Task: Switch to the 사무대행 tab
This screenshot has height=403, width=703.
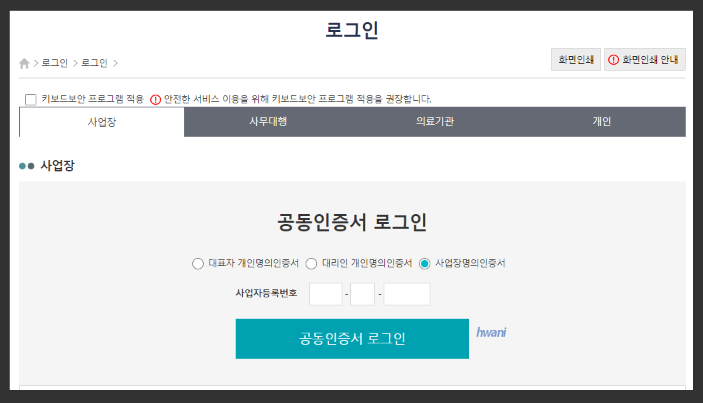Action: (x=268, y=122)
